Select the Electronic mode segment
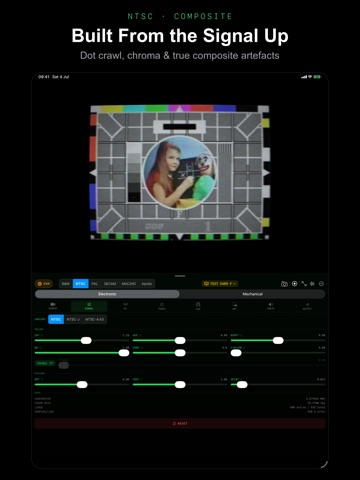Image resolution: width=360 pixels, height=480 pixels. click(x=107, y=294)
